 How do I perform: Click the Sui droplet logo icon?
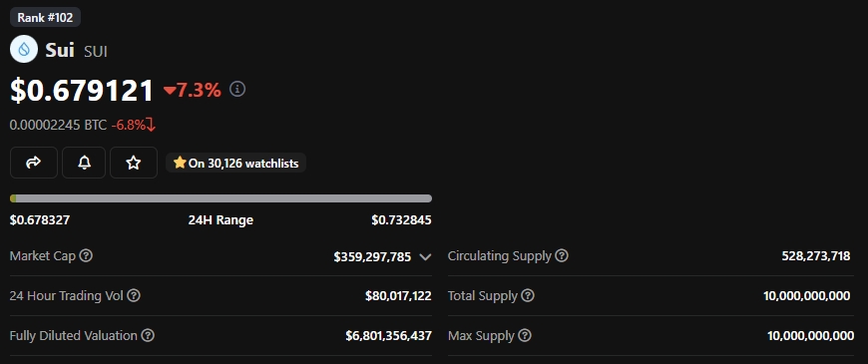pyautogui.click(x=24, y=49)
